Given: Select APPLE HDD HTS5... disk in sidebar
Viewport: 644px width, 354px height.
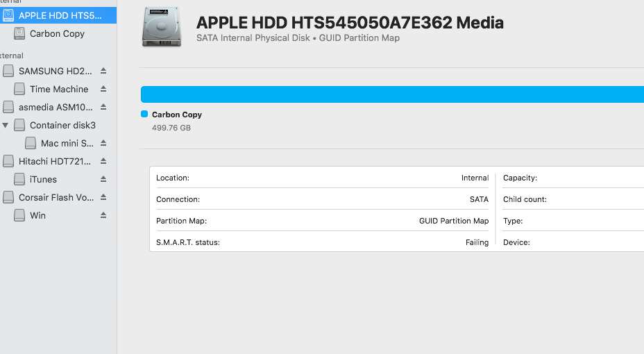Looking at the screenshot, I should (x=58, y=15).
